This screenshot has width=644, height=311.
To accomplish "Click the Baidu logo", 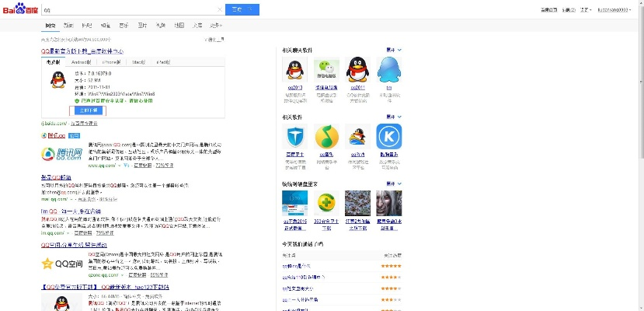I will 20,10.
